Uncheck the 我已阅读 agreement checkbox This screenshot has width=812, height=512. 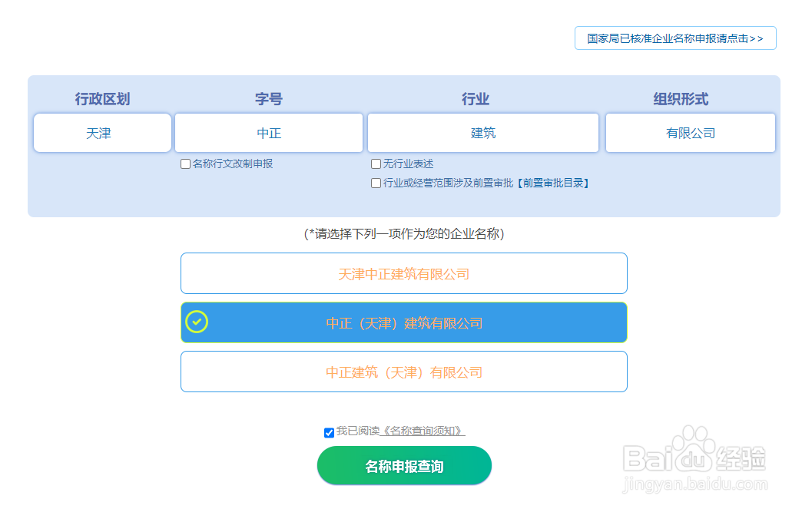pyautogui.click(x=329, y=431)
